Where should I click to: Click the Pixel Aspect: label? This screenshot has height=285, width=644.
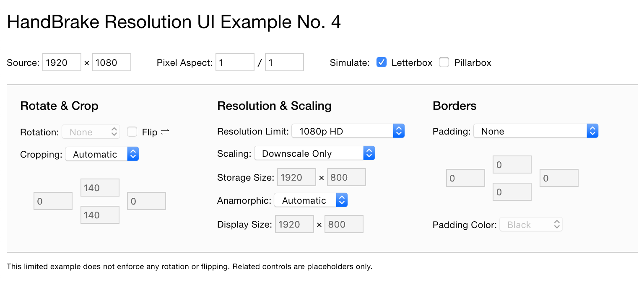coord(185,63)
